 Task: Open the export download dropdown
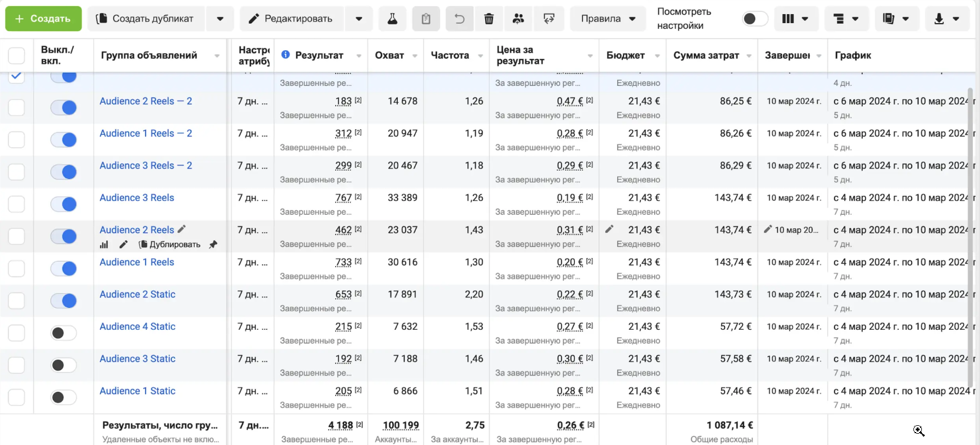[947, 19]
